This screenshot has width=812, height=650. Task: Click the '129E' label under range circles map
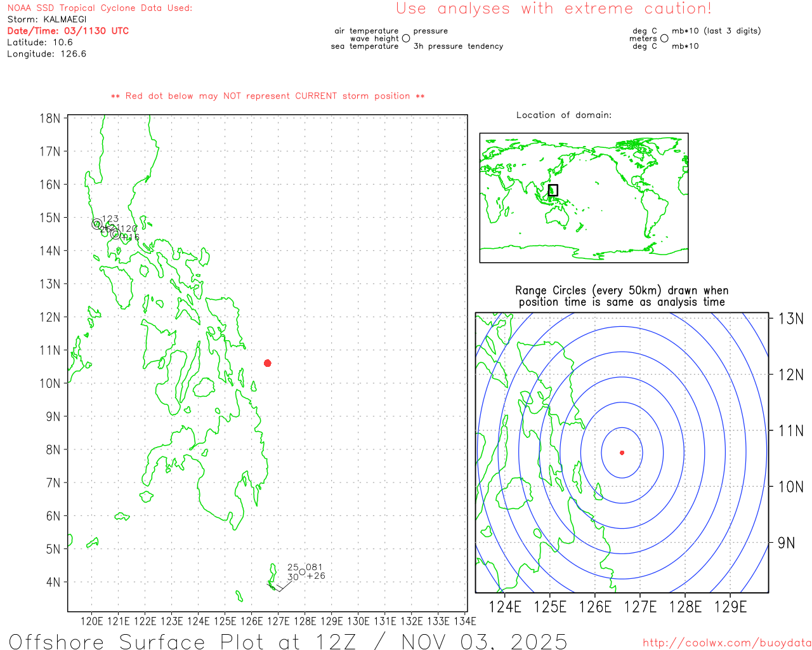731,607
